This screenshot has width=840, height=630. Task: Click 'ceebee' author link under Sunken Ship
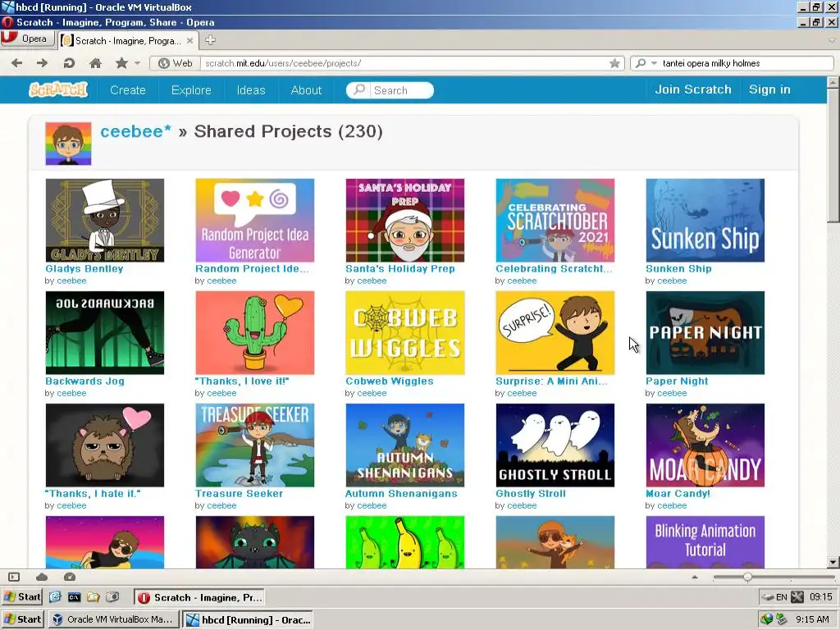pyautogui.click(x=672, y=281)
